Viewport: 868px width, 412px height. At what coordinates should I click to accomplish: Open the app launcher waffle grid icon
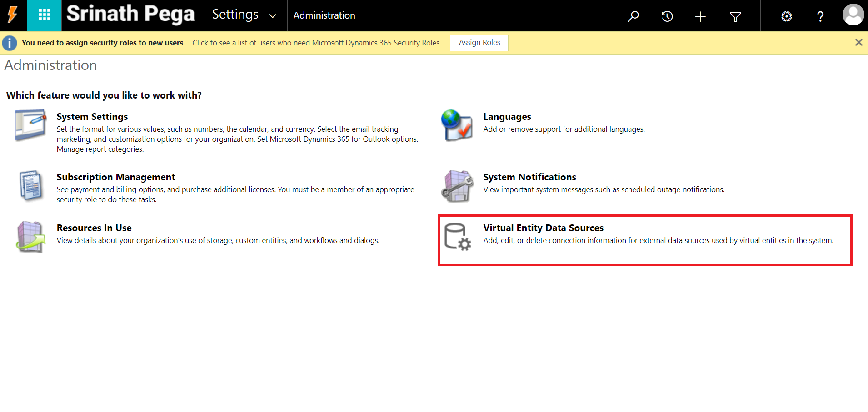click(x=44, y=15)
